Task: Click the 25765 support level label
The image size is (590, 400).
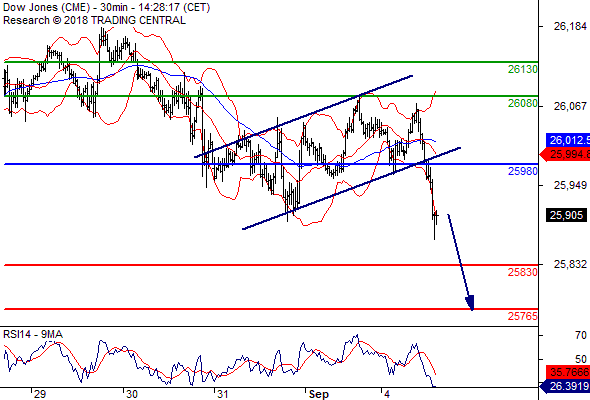Action: [x=522, y=316]
